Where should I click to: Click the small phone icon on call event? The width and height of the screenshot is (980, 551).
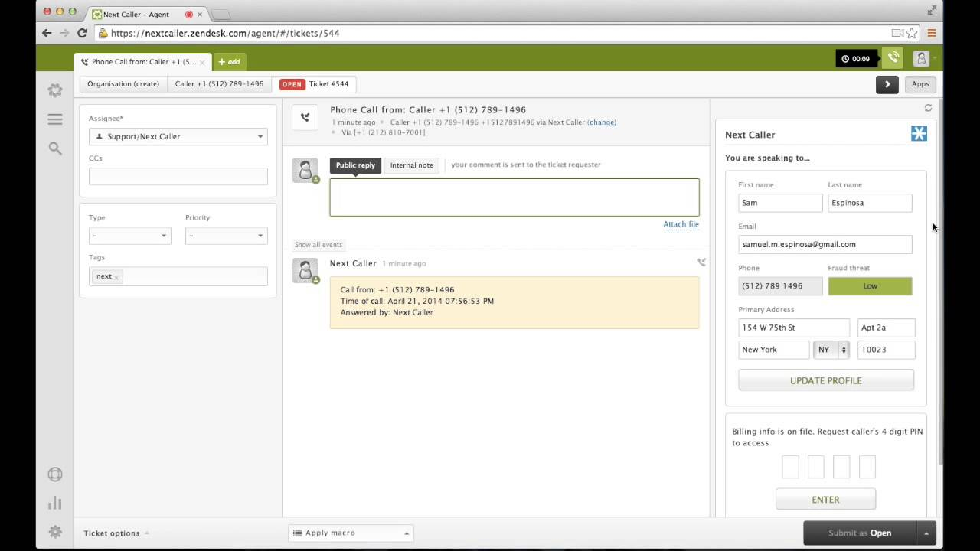tap(701, 262)
